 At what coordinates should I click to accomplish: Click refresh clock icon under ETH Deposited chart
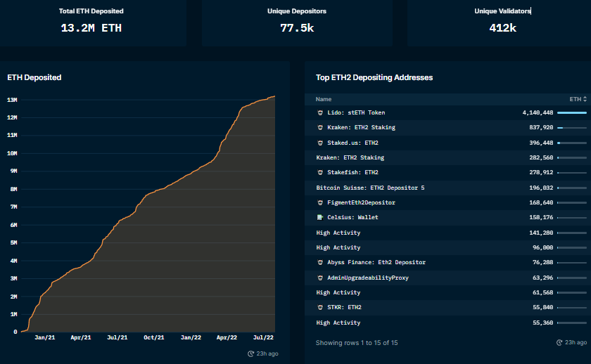coord(251,353)
